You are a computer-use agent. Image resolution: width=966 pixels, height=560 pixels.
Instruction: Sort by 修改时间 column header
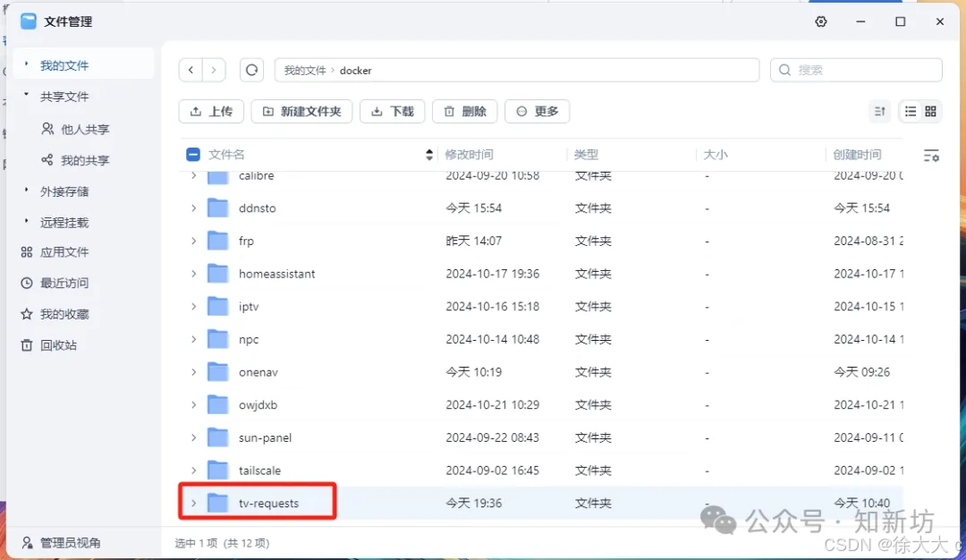(469, 155)
